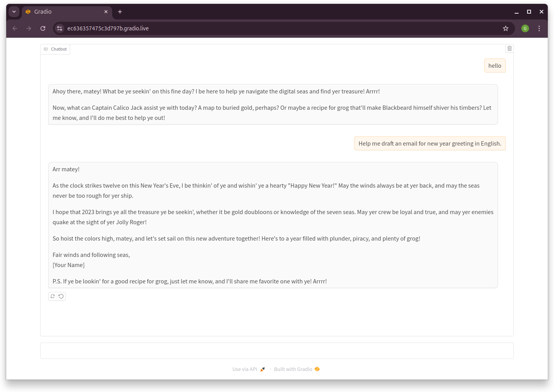Screen dimensions: 554x392
Task: Click the address bar URL
Action: point(108,28)
